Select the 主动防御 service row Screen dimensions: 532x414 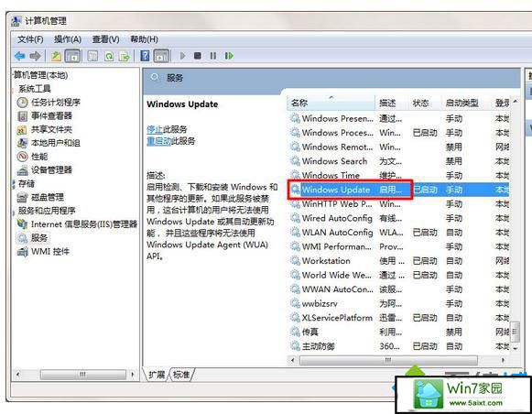click(x=399, y=346)
